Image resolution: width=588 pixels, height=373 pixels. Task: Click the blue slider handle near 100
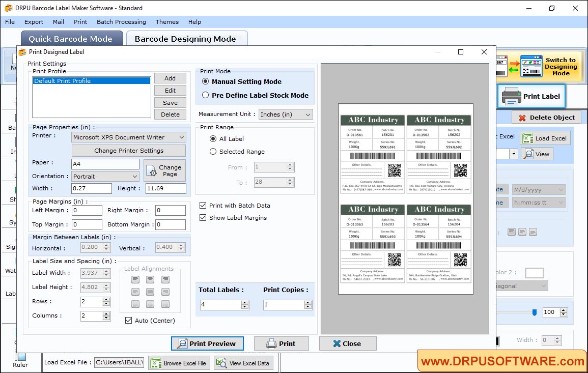coord(535,312)
